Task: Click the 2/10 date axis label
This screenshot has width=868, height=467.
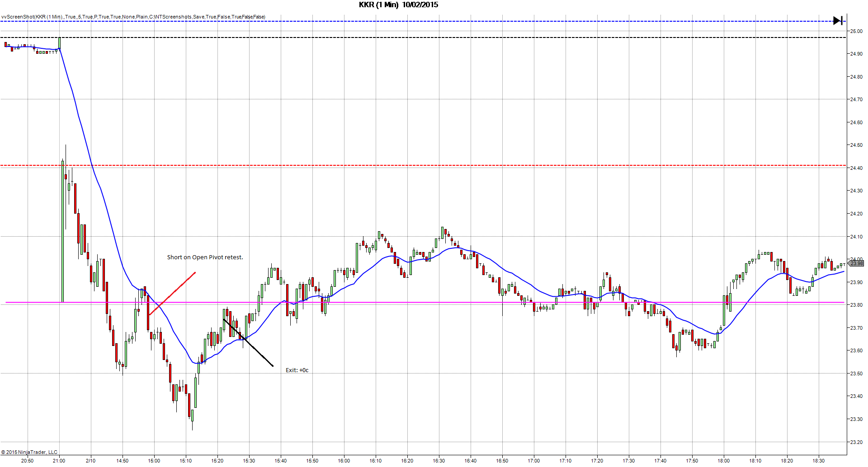Action: 90,461
